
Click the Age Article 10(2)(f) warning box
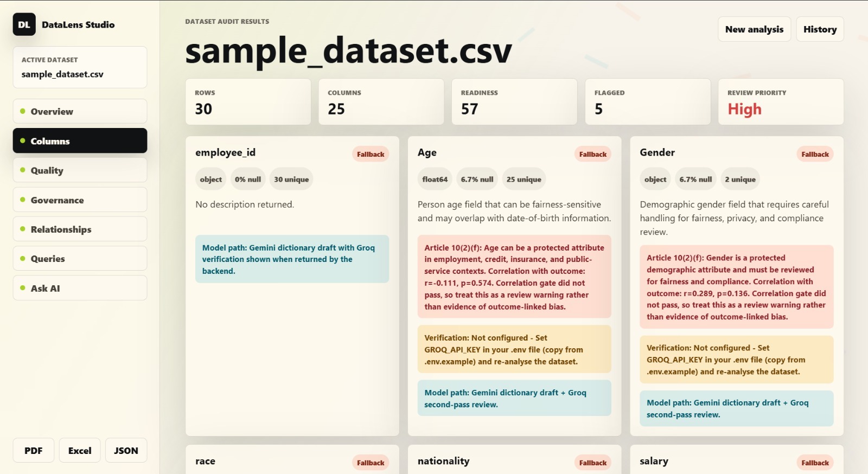(x=514, y=277)
